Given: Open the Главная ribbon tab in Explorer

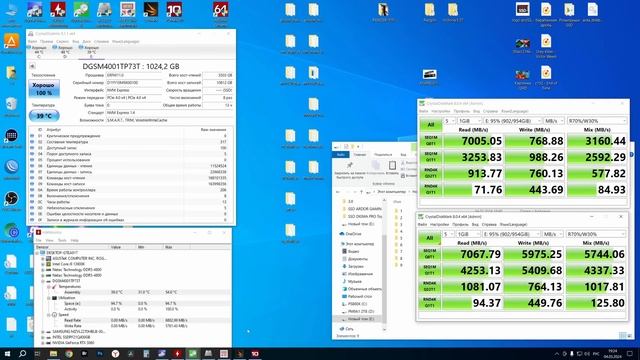Looking at the screenshot, I should pyautogui.click(x=360, y=155).
